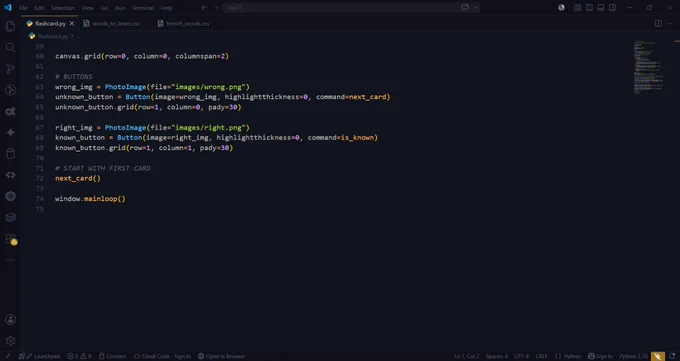Click the highlighted orange status bar icon
The image size is (680, 361).
click(x=658, y=356)
